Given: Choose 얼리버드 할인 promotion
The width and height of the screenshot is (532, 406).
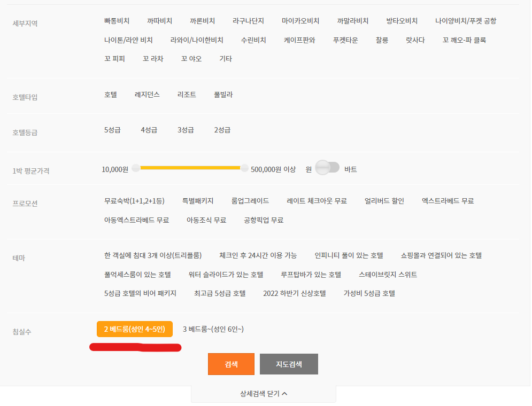Looking at the screenshot, I should coord(384,201).
